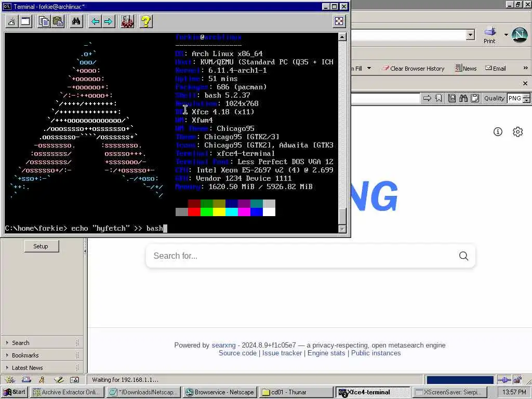532x399 pixels.
Task: Click the Composer pen icon in status bar
Action: (59, 380)
